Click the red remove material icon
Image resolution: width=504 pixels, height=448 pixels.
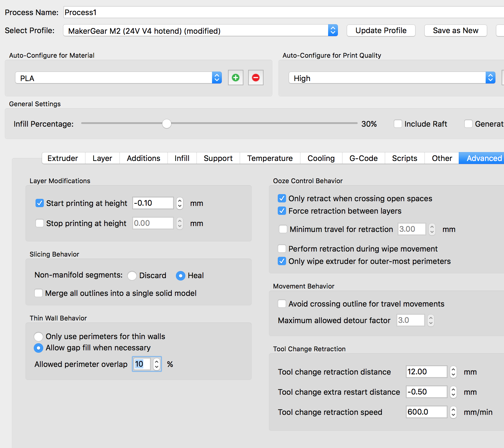point(256,78)
